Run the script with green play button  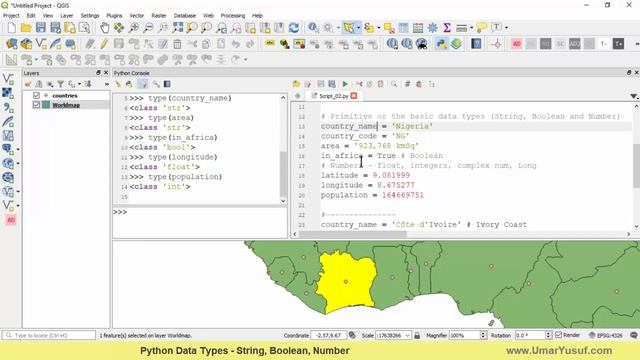[345, 84]
